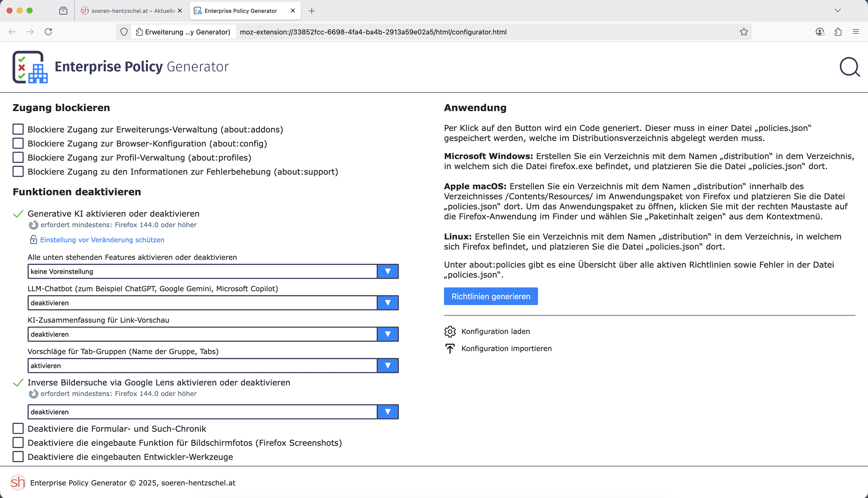
Task: Close the Enterprise Policy Generator tab
Action: 293,11
